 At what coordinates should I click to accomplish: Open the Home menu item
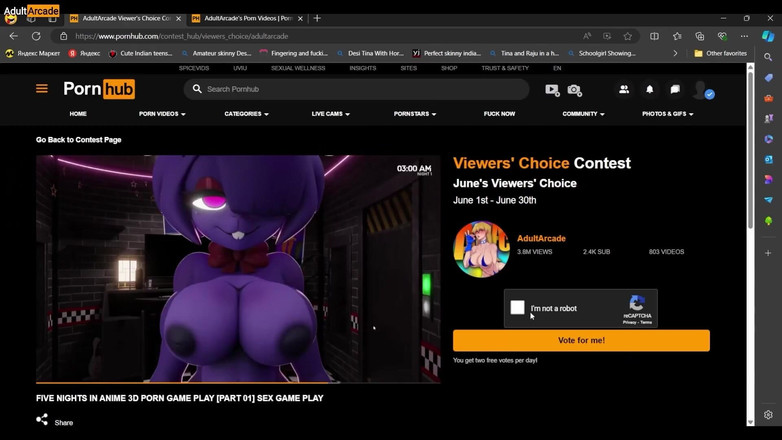tap(78, 114)
